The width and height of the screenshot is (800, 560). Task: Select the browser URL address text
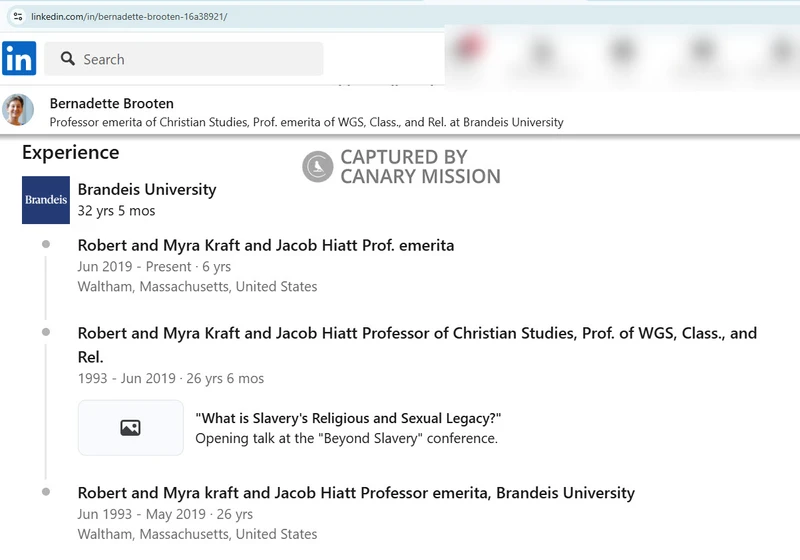[129, 16]
